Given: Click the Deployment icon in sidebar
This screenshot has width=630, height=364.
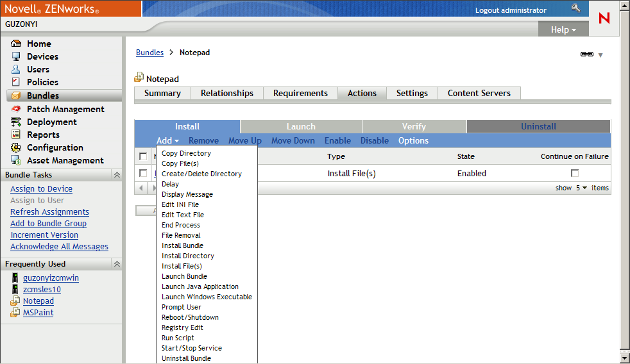Looking at the screenshot, I should click(x=15, y=122).
